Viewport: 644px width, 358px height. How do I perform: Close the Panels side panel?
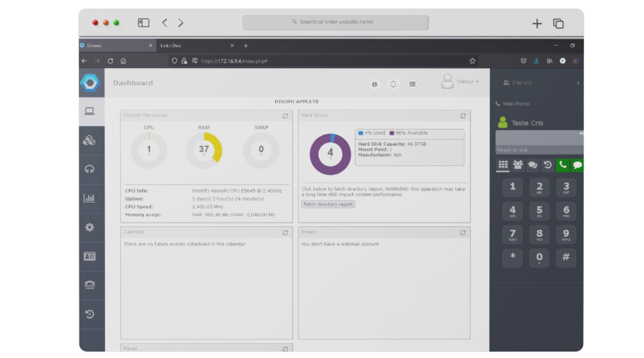tap(578, 83)
